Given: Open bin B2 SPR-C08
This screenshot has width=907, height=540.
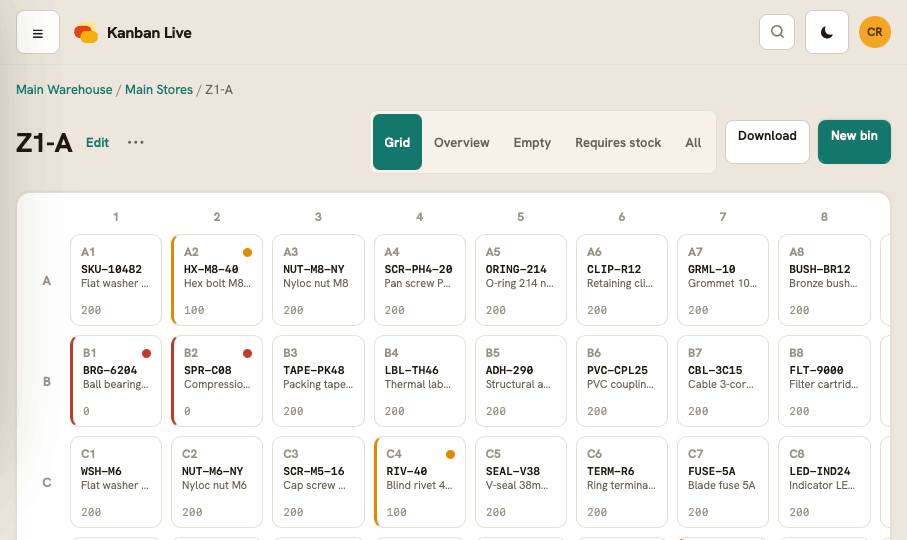Looking at the screenshot, I should 217,381.
